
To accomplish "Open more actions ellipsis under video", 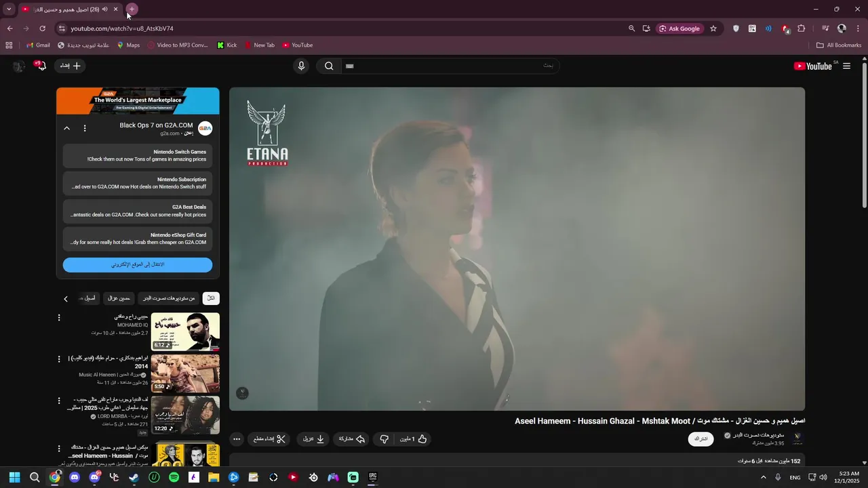I will coord(237,439).
